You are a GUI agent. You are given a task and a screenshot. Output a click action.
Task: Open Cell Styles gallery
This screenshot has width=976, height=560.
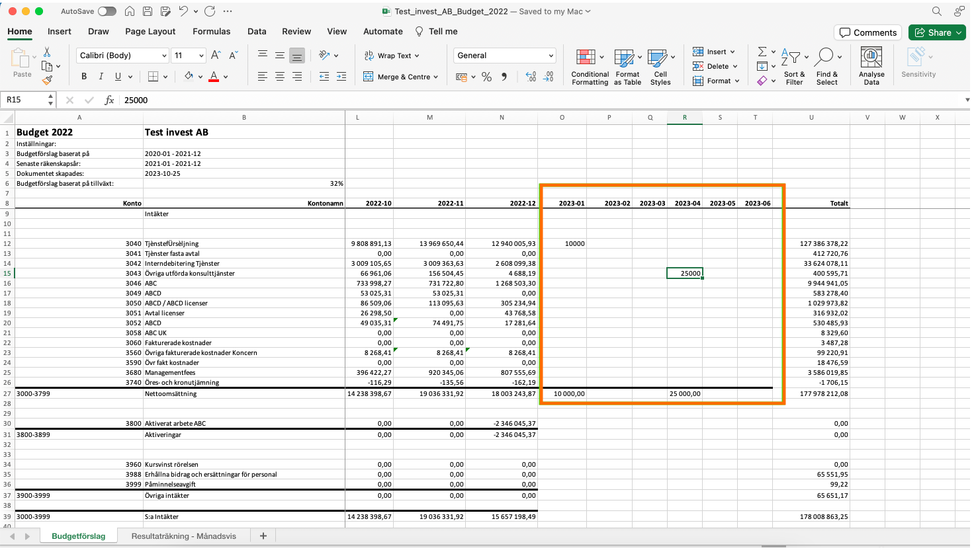(x=660, y=67)
